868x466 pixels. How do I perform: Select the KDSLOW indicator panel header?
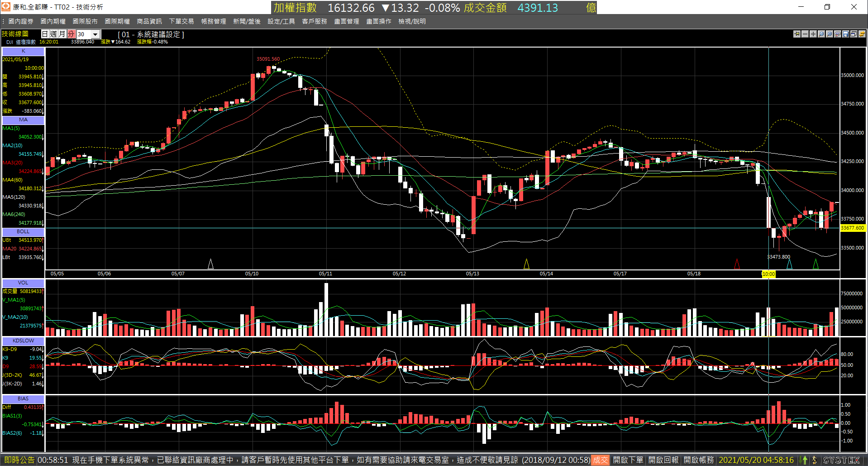click(x=23, y=341)
